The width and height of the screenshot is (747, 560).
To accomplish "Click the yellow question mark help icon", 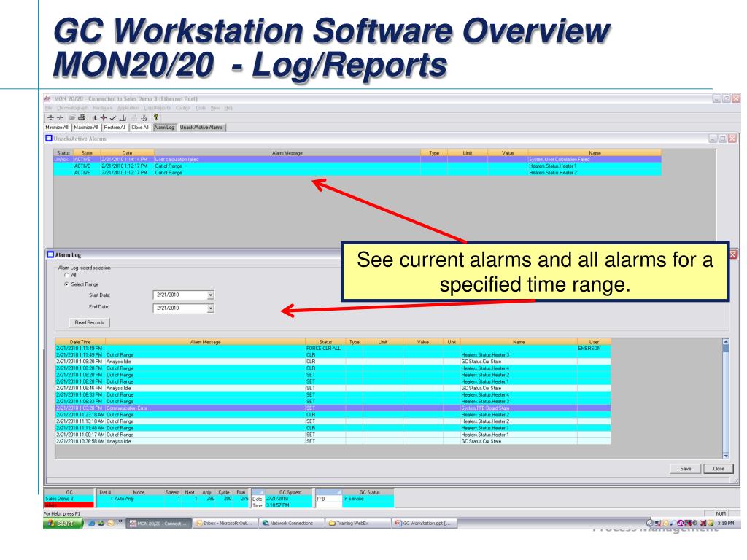I will pos(156,117).
